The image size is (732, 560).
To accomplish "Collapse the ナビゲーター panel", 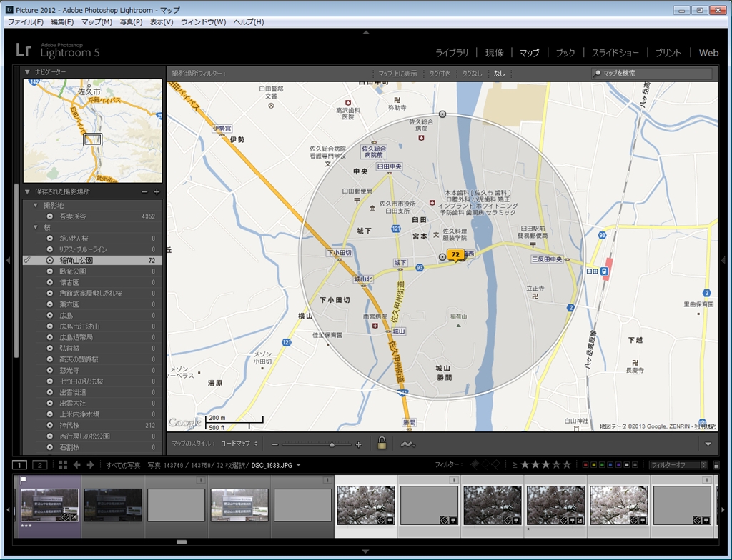I will [x=27, y=72].
